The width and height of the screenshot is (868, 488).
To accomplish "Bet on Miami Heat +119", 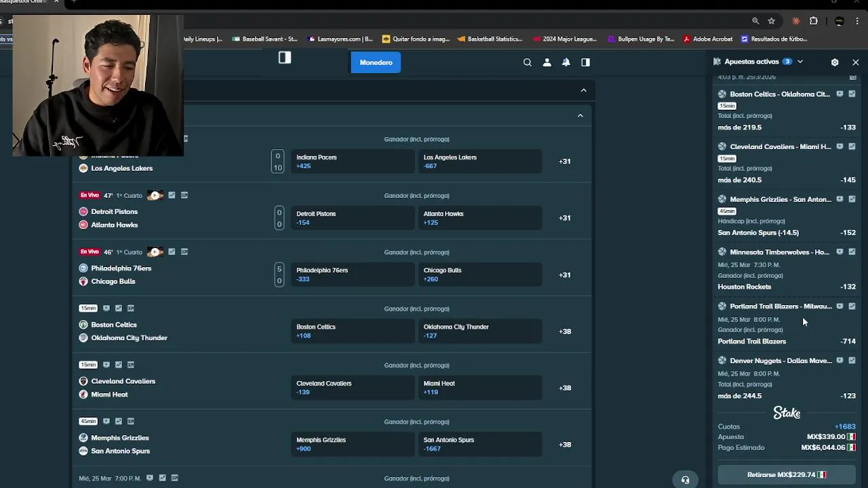I will tap(480, 388).
